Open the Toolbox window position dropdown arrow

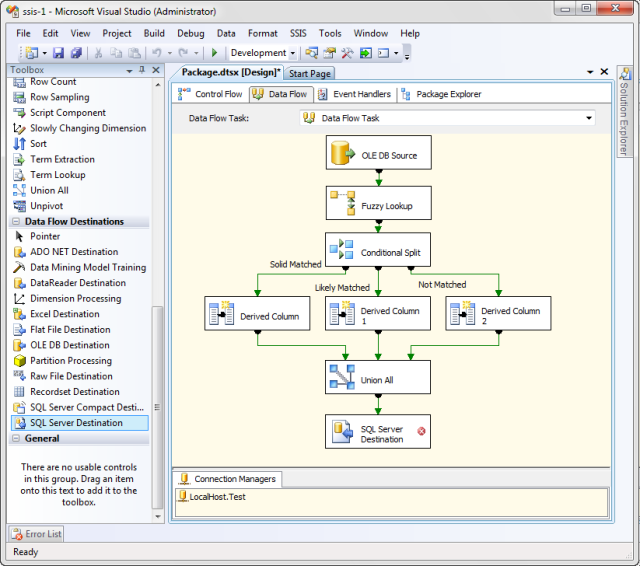(130, 71)
